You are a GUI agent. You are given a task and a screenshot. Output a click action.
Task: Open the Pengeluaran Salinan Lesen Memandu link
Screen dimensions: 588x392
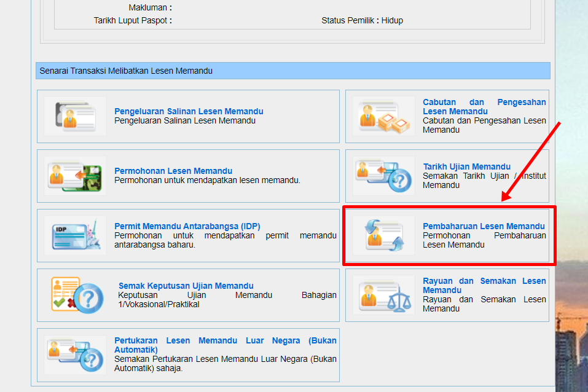(189, 111)
